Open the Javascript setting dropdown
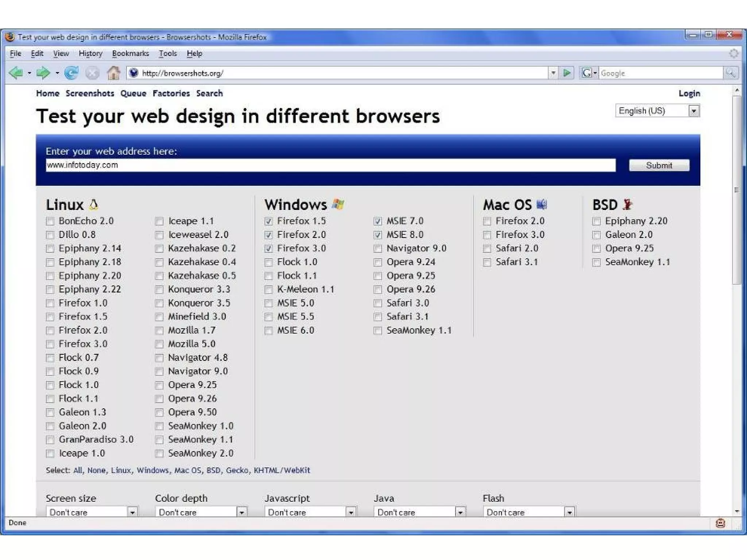This screenshot has height=560, width=747. (x=351, y=512)
